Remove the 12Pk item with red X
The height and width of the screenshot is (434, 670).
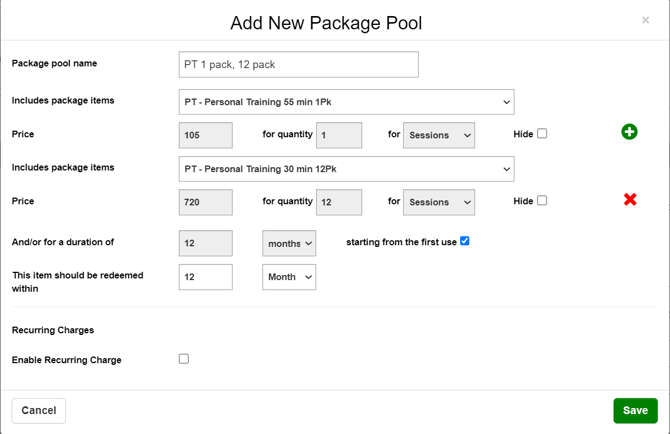pyautogui.click(x=630, y=199)
